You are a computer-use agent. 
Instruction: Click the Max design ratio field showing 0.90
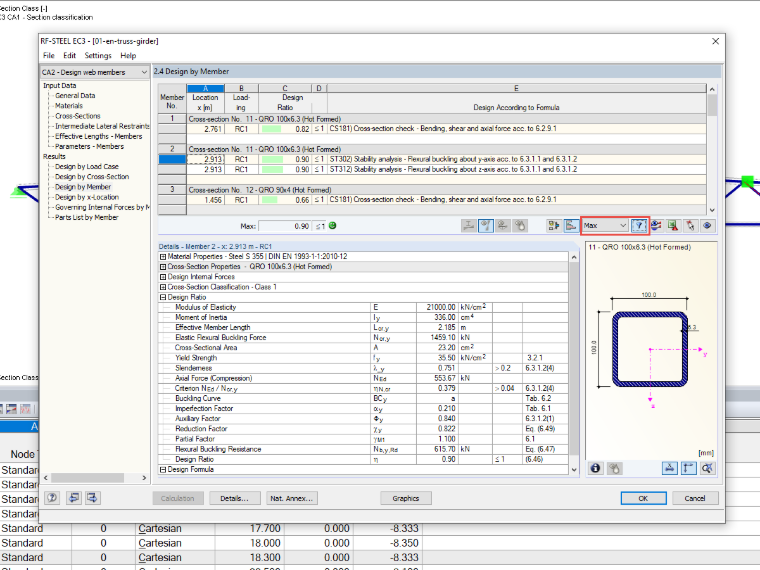285,226
